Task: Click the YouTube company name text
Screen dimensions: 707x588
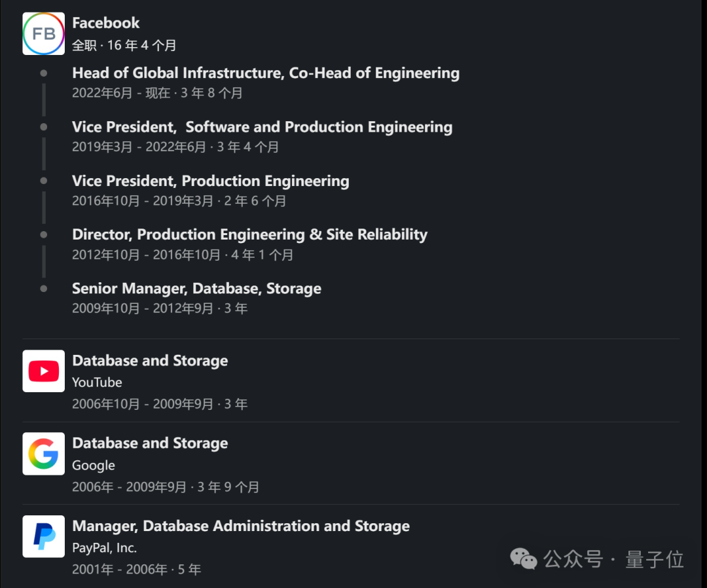Action: [97, 382]
